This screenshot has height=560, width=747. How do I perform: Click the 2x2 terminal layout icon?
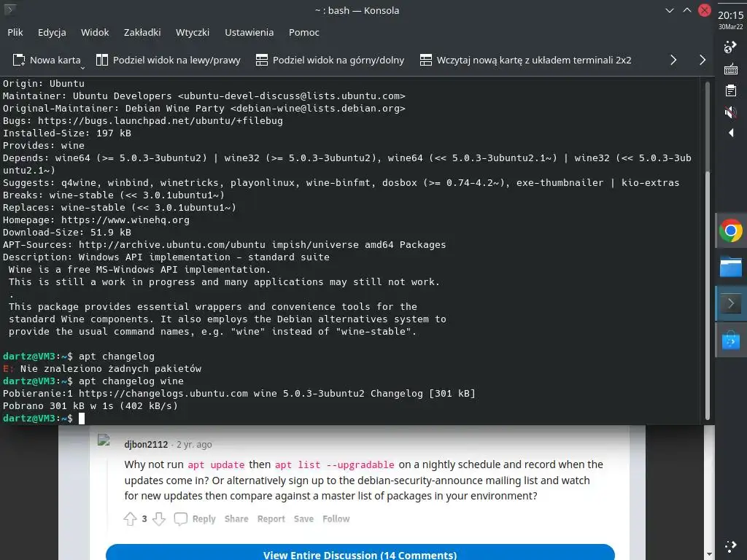[426, 60]
